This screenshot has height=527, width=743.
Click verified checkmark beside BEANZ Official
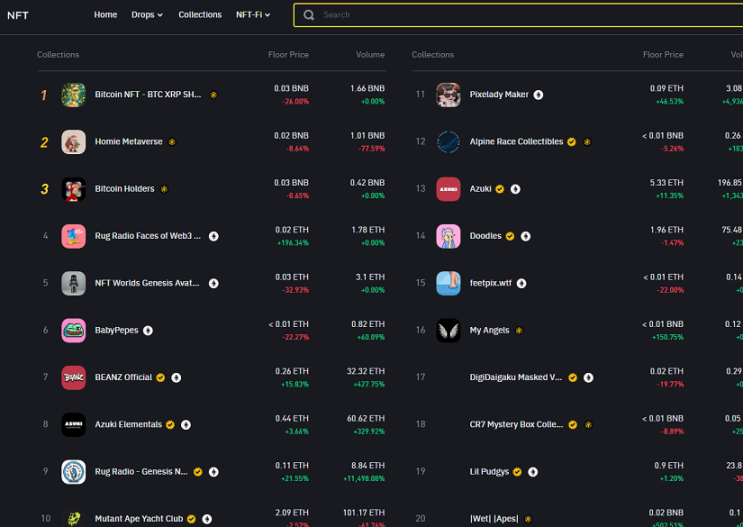[x=161, y=378]
